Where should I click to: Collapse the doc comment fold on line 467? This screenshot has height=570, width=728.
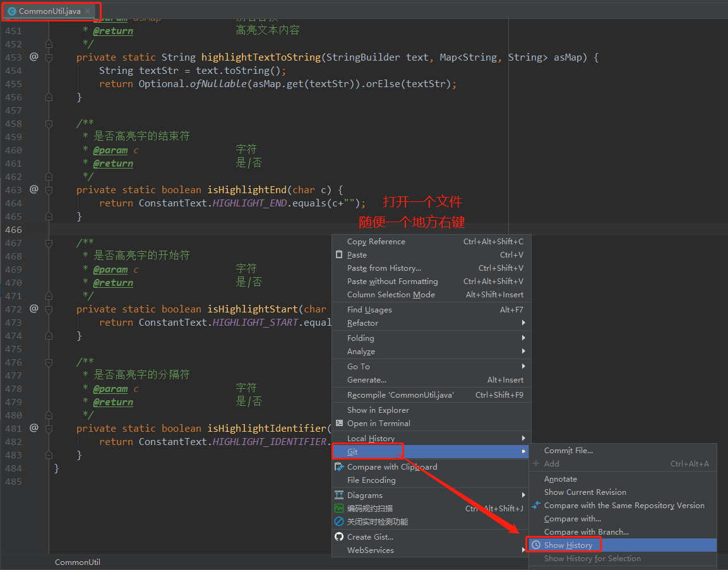[49, 243]
